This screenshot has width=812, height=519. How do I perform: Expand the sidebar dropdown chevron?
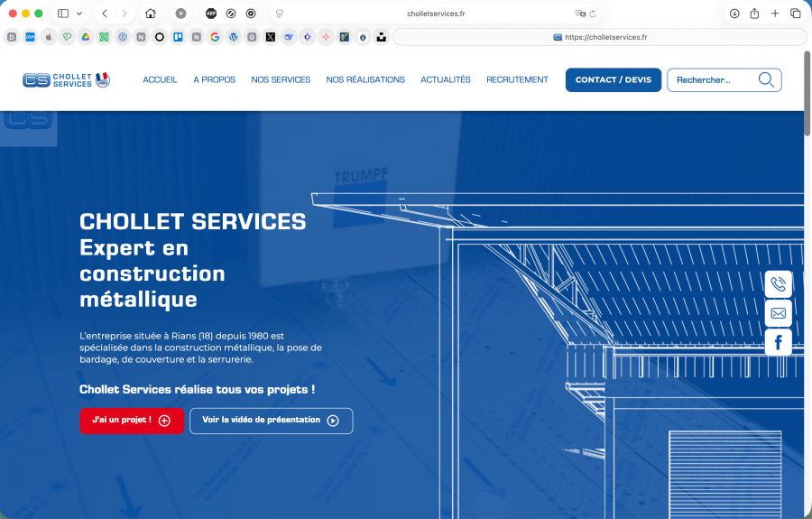pyautogui.click(x=79, y=14)
